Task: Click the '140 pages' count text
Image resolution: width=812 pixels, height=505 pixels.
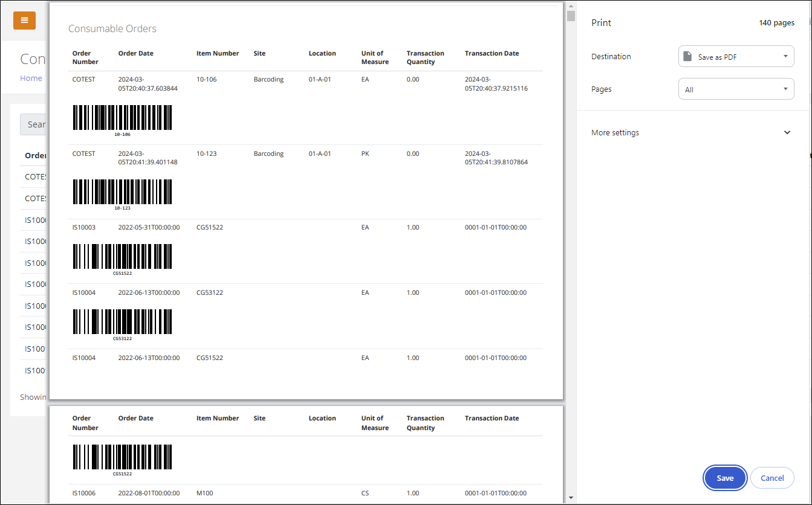Action: click(776, 23)
